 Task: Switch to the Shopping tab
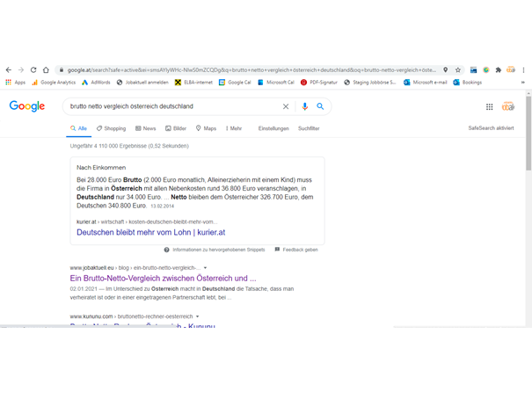112,128
